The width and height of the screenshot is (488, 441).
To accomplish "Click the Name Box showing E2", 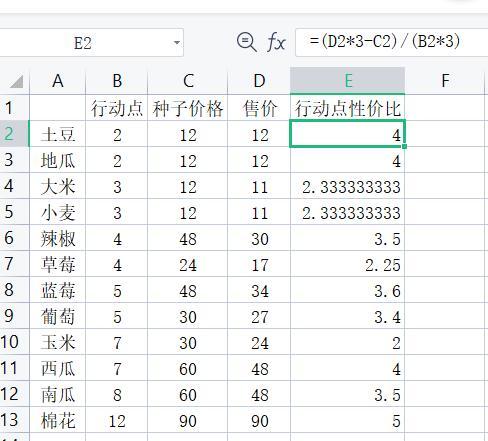I will pos(90,43).
